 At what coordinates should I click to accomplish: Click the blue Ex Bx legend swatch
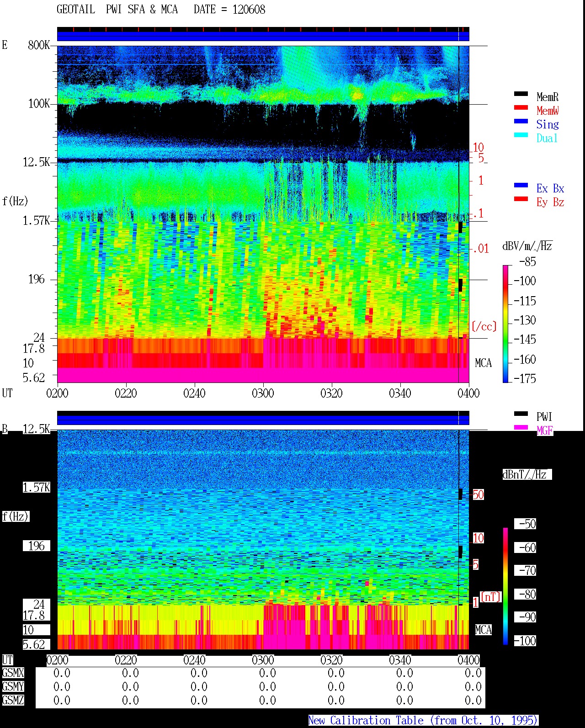coord(521,186)
